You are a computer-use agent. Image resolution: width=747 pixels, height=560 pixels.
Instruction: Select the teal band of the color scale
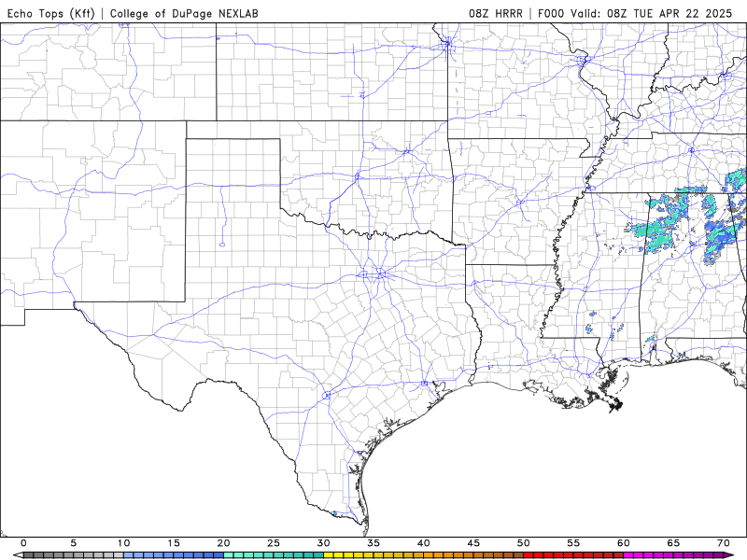coord(274,555)
